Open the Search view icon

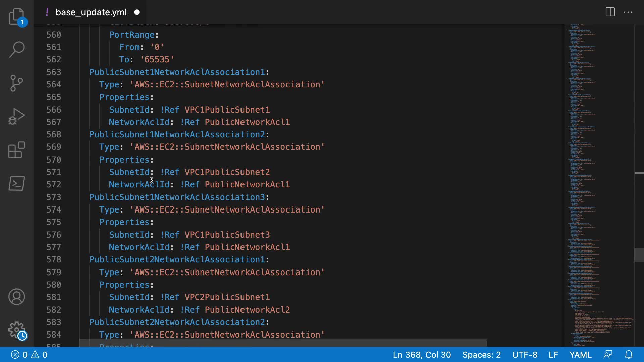click(16, 50)
